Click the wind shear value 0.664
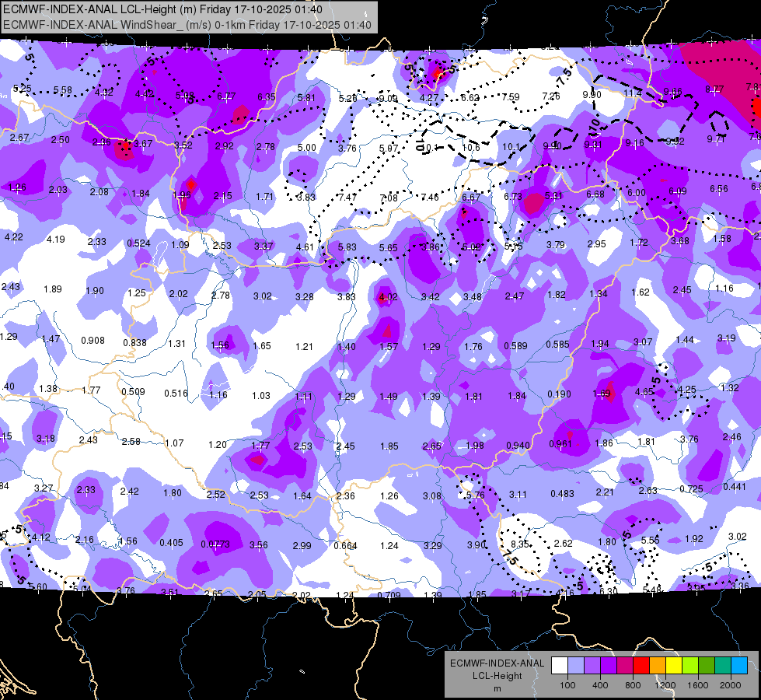The image size is (761, 700). coord(346,545)
